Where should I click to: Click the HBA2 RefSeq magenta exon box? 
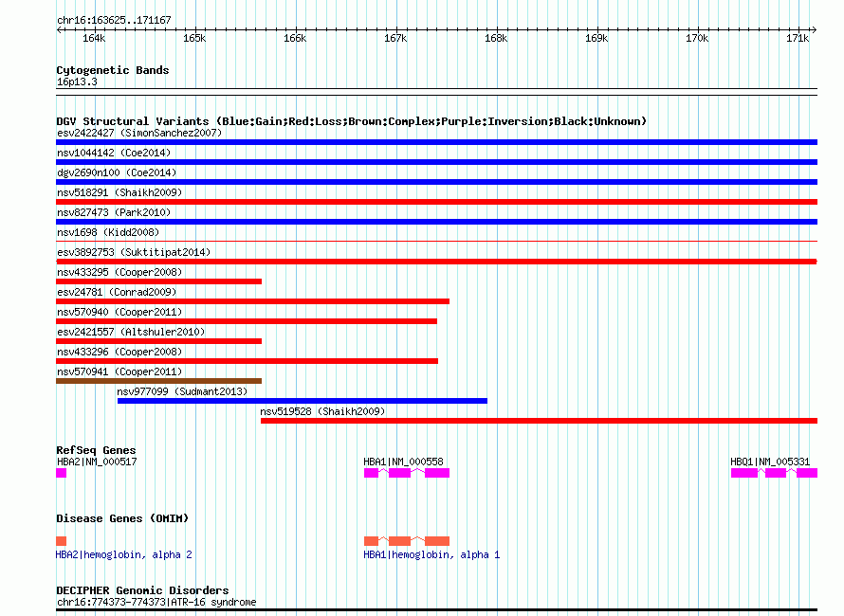click(x=62, y=473)
